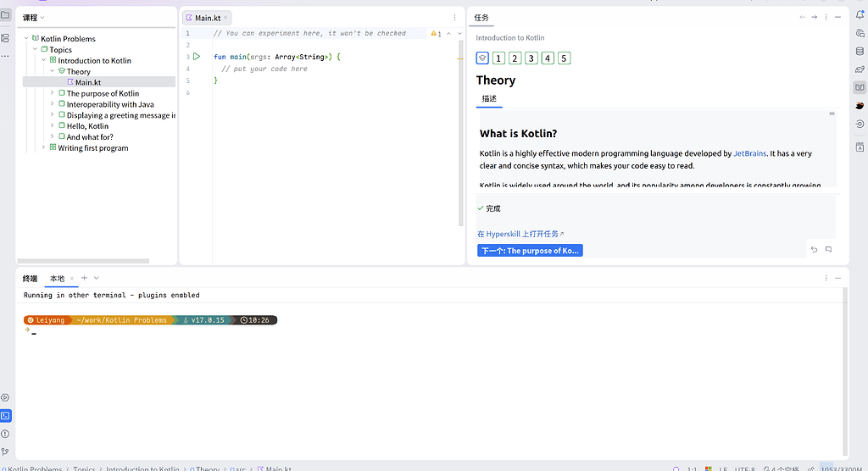Reset task with the undo arrow icon

815,250
